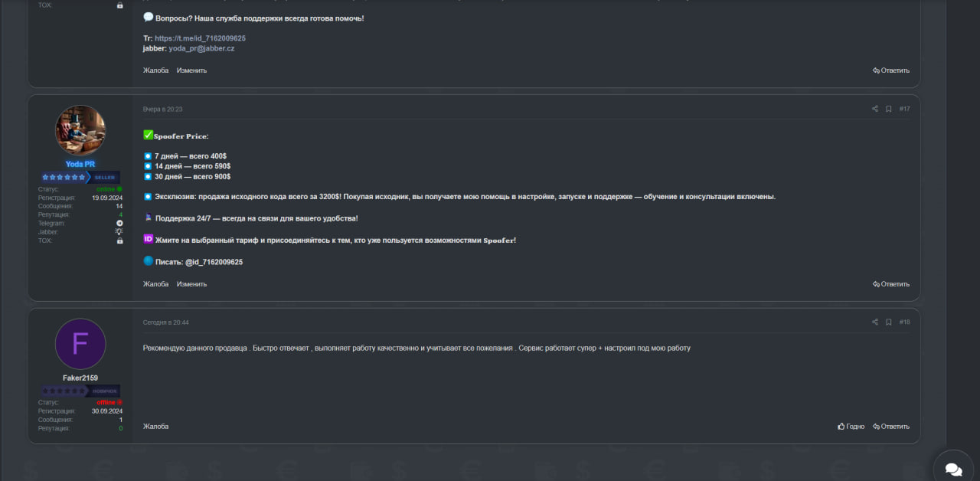Report post #17 using Жалоба
The image size is (980, 481).
click(155, 284)
